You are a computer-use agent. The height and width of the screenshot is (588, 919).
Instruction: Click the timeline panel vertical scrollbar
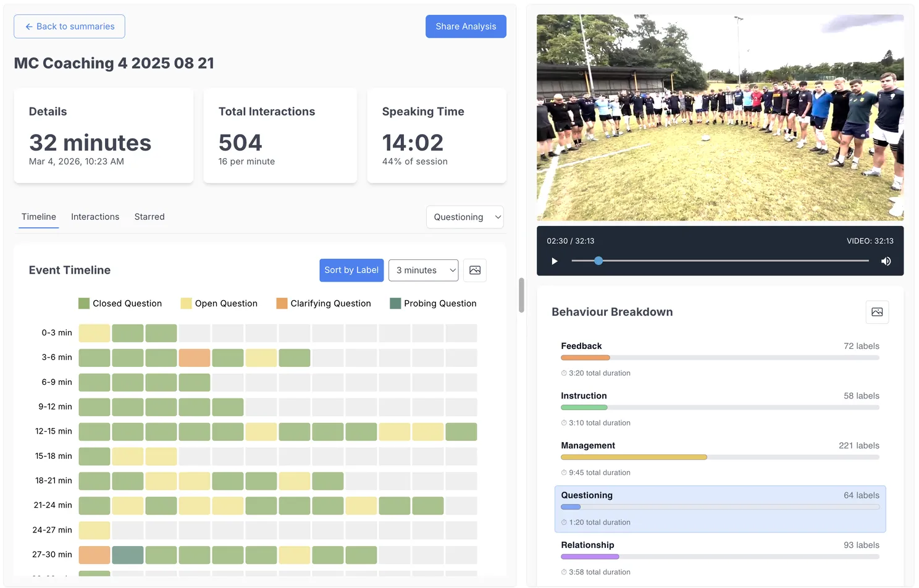click(521, 295)
